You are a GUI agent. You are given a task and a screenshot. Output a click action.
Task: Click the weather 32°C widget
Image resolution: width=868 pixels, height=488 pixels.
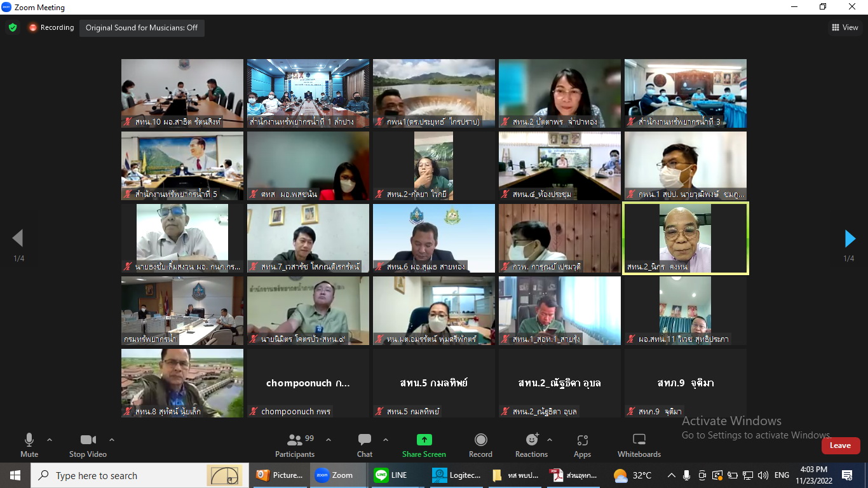(x=633, y=475)
